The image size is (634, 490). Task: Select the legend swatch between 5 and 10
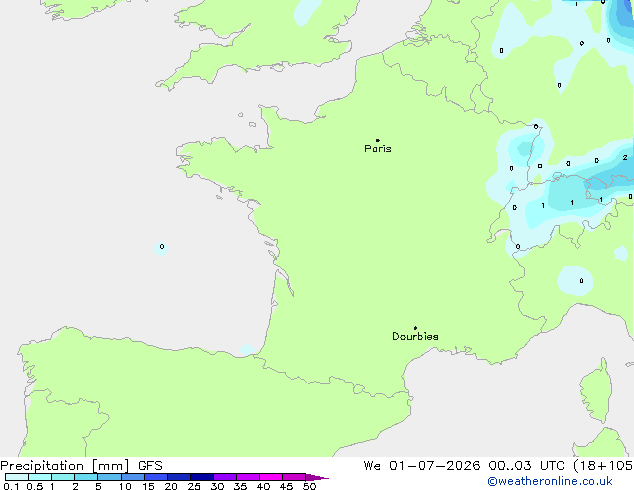(x=110, y=477)
